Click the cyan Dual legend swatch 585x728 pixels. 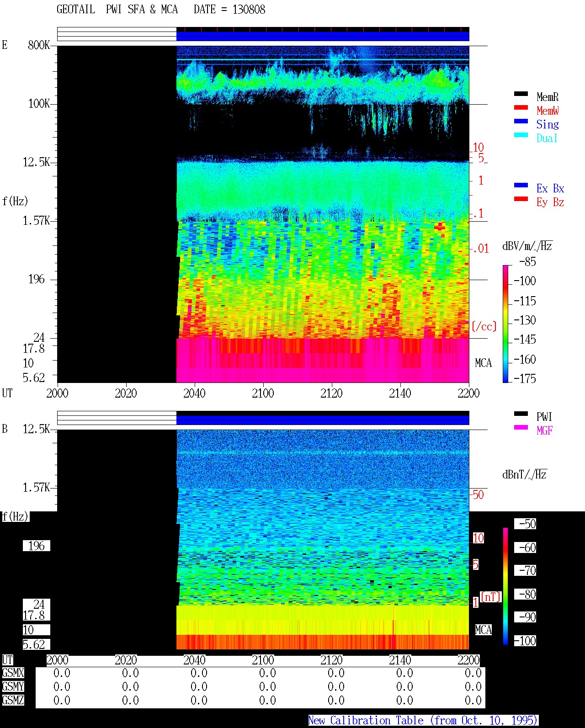(521, 135)
